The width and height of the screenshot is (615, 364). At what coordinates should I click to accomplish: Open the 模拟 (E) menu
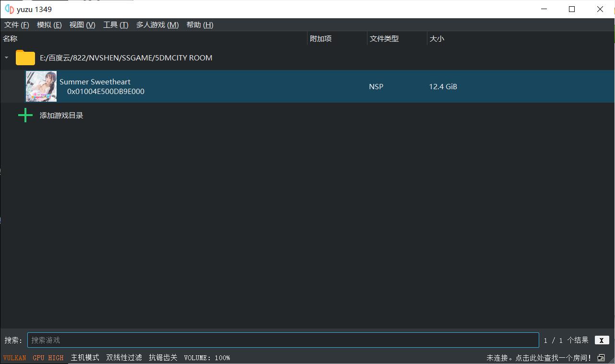click(x=49, y=25)
